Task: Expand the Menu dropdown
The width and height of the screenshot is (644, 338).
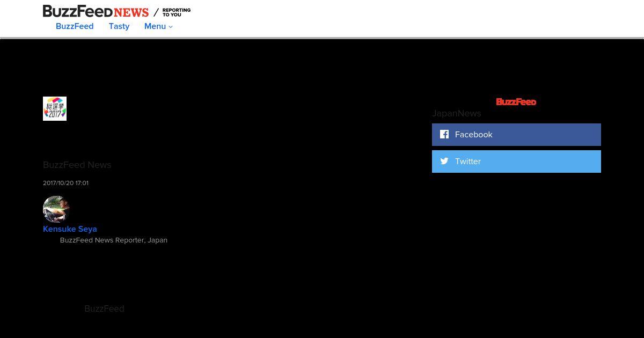Action: 158,26
